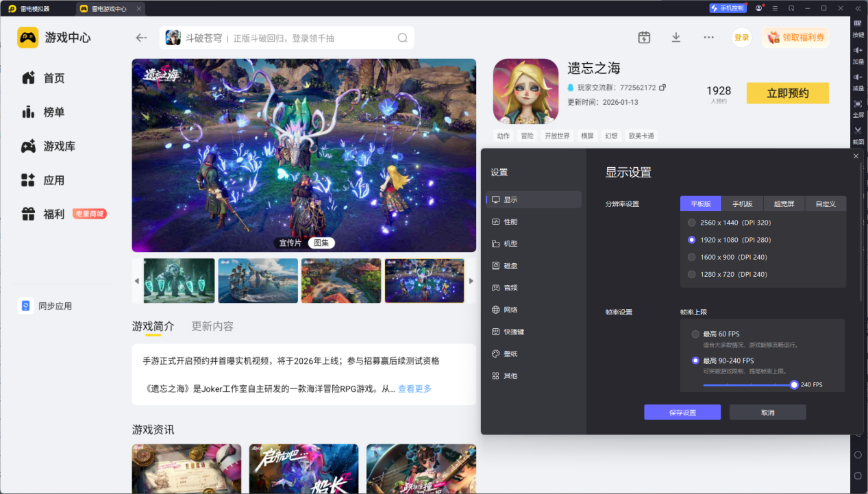The width and height of the screenshot is (868, 494).
Task: Open the sailing ship screenshot thumbnail
Action: 258,281
